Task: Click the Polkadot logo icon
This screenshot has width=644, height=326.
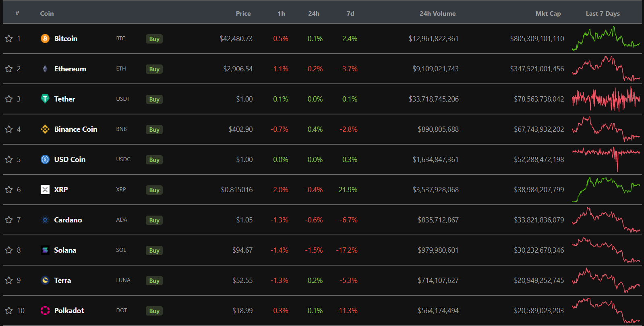Action: 45,310
